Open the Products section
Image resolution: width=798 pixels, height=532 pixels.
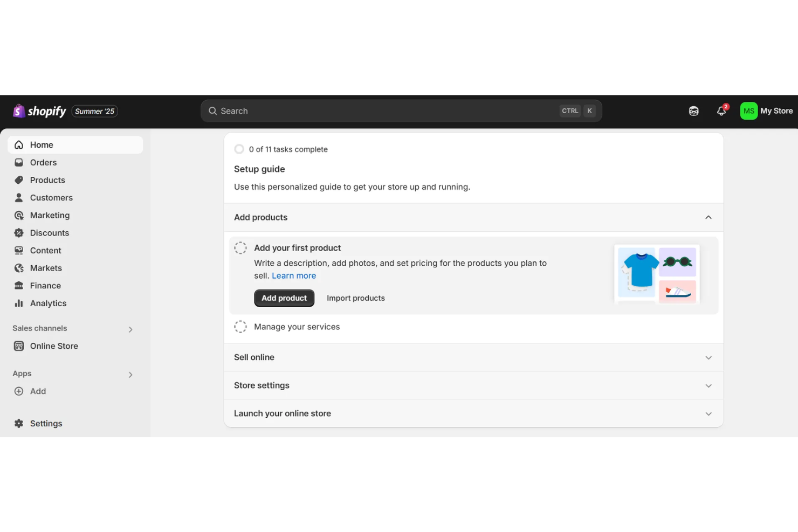pyautogui.click(x=47, y=179)
